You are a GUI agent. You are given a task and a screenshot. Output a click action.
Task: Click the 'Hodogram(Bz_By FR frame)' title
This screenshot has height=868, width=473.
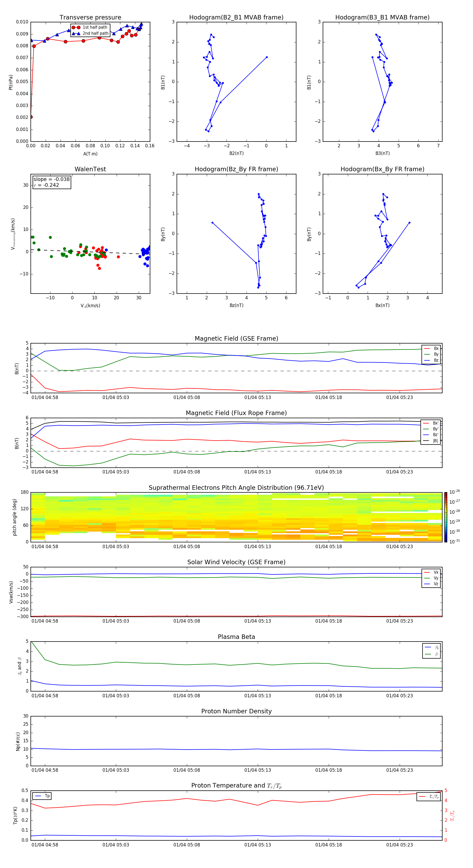236,169
